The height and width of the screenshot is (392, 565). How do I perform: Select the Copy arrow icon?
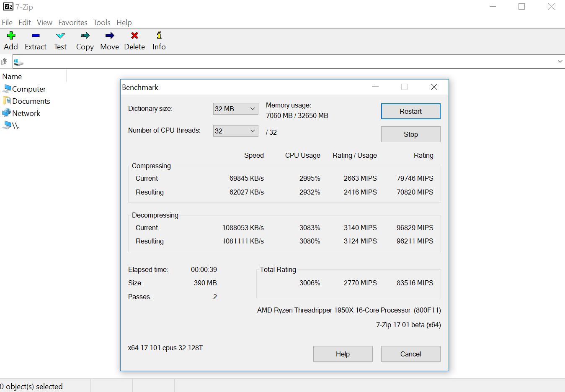(x=85, y=36)
